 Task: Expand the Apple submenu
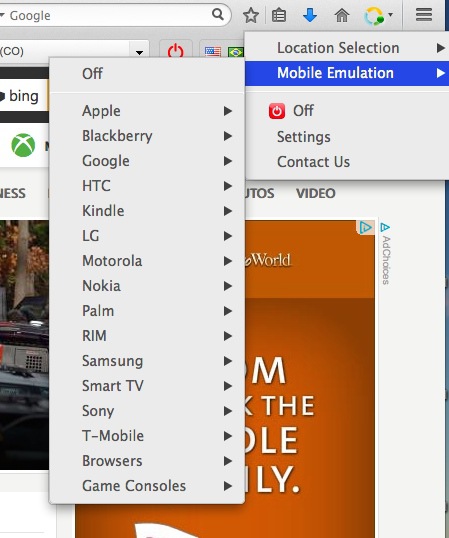click(x=147, y=111)
